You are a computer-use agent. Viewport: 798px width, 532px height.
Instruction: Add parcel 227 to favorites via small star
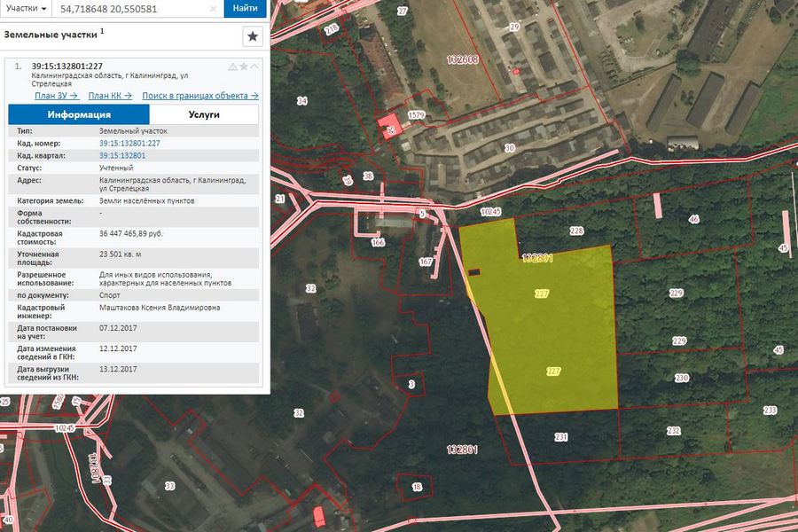244,66
